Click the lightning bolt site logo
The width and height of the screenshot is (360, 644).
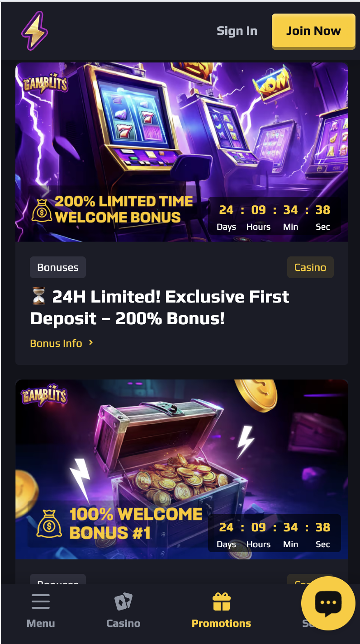tap(34, 31)
